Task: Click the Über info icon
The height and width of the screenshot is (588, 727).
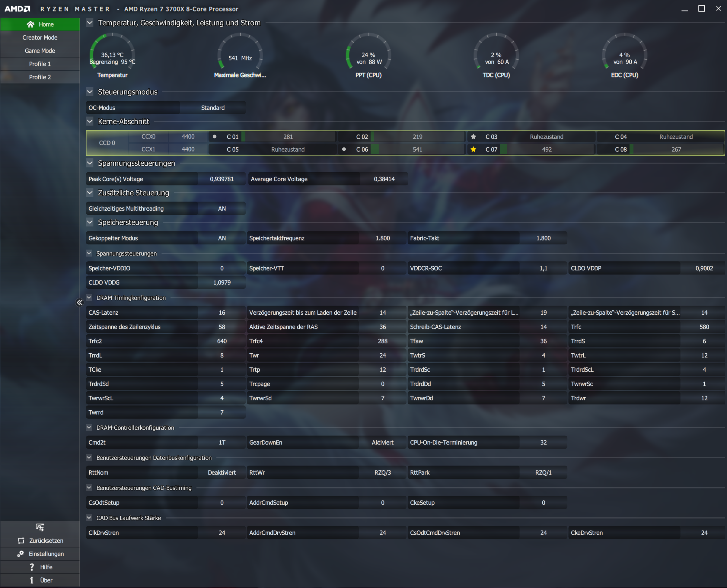Action: pyautogui.click(x=32, y=580)
